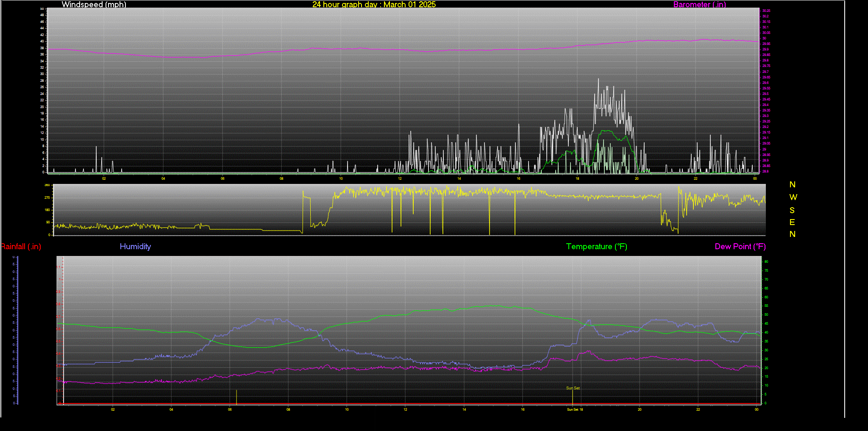Click the '10' hour tick under the temperature chart
The width and height of the screenshot is (868, 431).
[x=347, y=409]
